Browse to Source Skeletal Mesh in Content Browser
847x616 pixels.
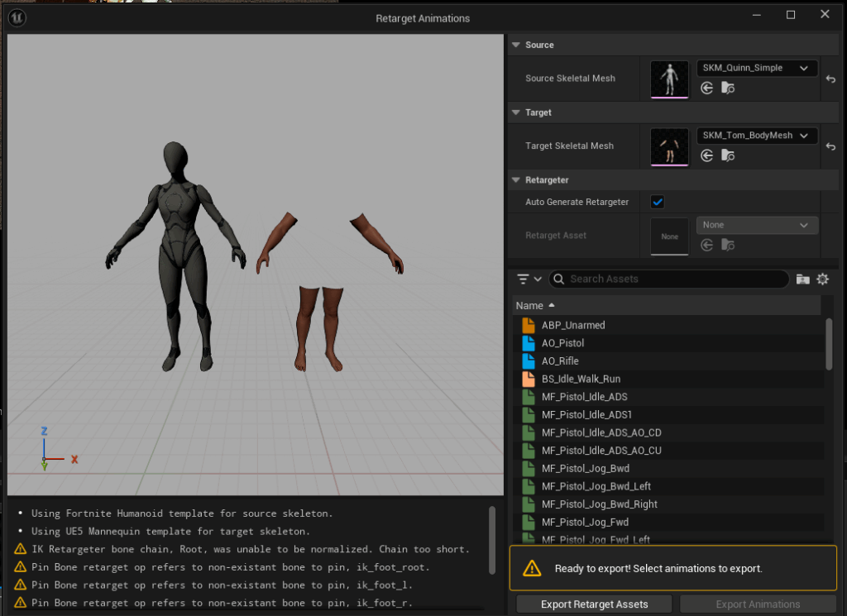pos(728,88)
